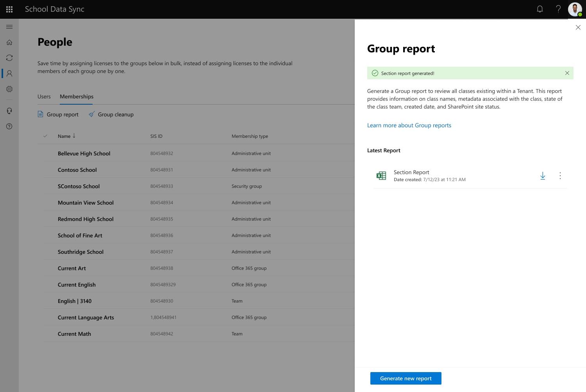Viewport: 586px width, 392px height.
Task: Download the Section Report
Action: point(543,176)
